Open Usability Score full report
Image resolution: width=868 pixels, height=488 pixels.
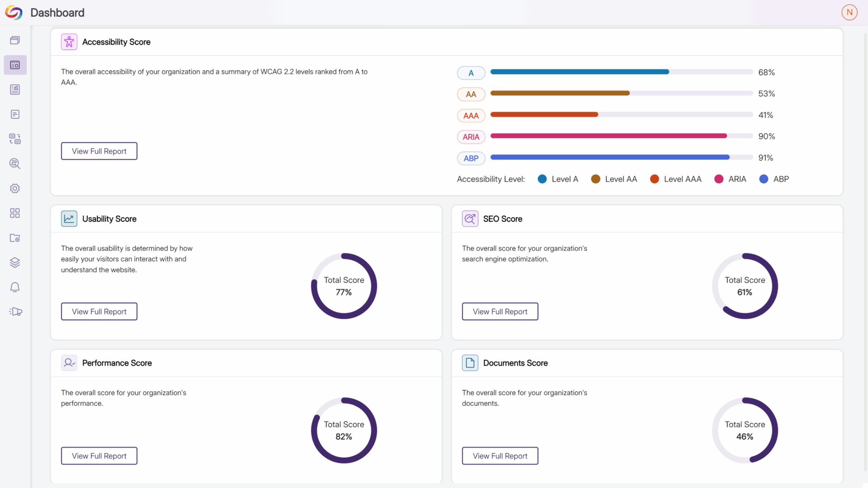coord(99,312)
